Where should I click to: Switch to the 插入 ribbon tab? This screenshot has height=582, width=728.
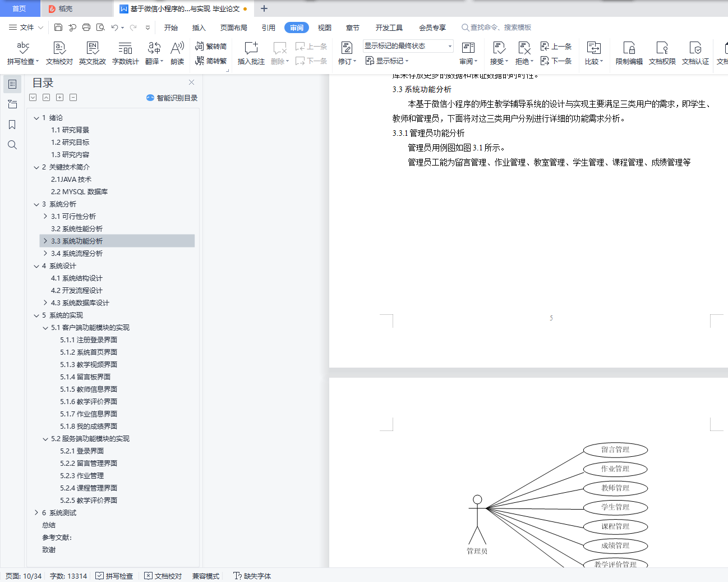tap(199, 28)
